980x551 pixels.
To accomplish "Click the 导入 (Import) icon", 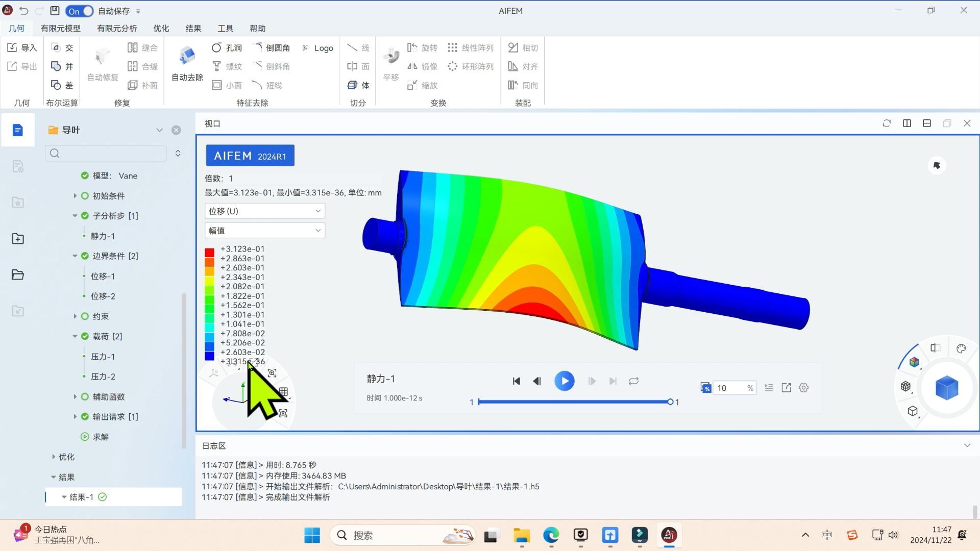I will [x=13, y=47].
